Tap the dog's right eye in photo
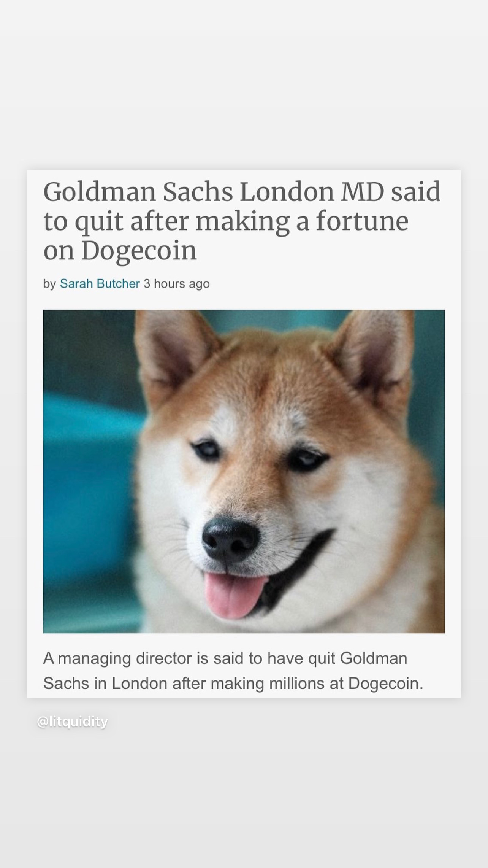The image size is (488, 868). [x=307, y=459]
